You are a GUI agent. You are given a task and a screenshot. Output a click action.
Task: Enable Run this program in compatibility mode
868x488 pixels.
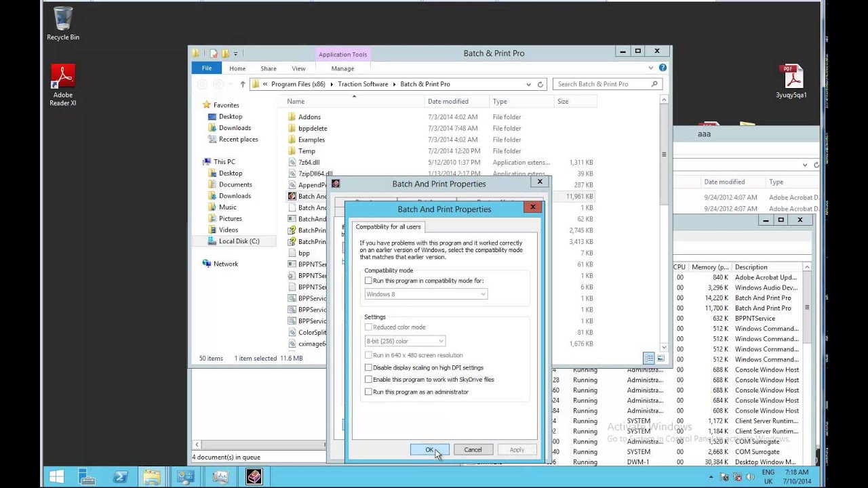[x=368, y=281]
